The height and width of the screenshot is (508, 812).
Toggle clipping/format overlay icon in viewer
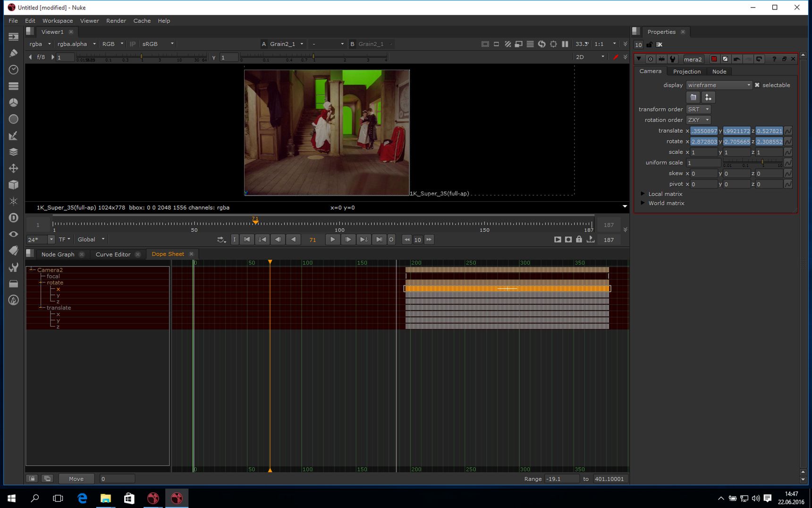tap(485, 44)
